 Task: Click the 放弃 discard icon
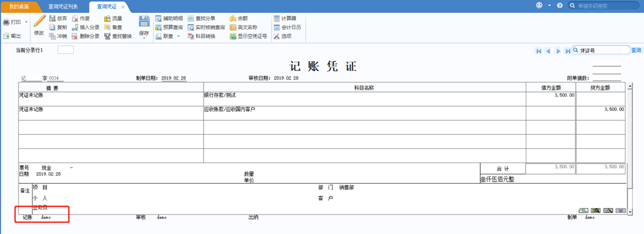point(52,18)
